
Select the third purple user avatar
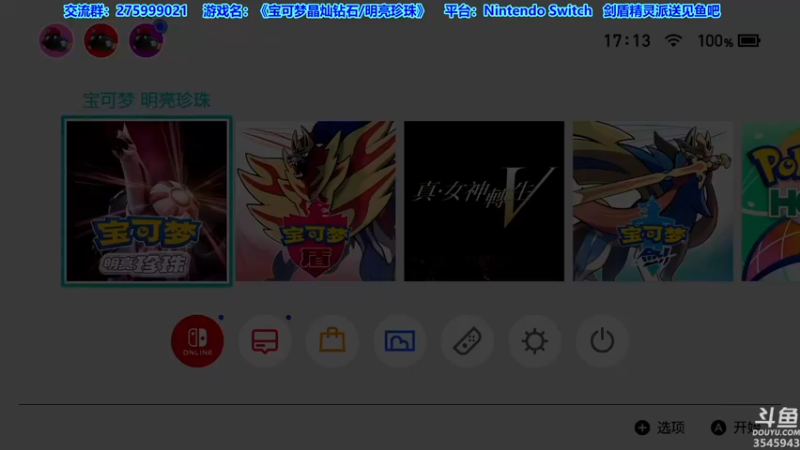pos(146,40)
